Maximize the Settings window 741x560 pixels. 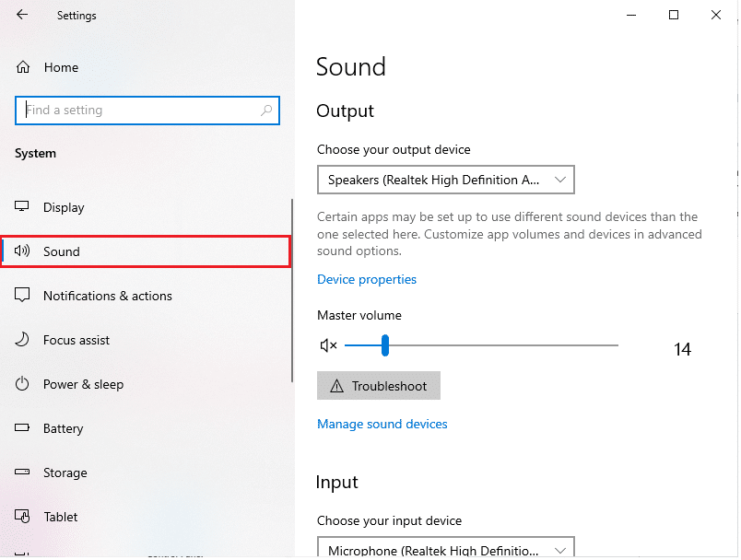(x=674, y=15)
